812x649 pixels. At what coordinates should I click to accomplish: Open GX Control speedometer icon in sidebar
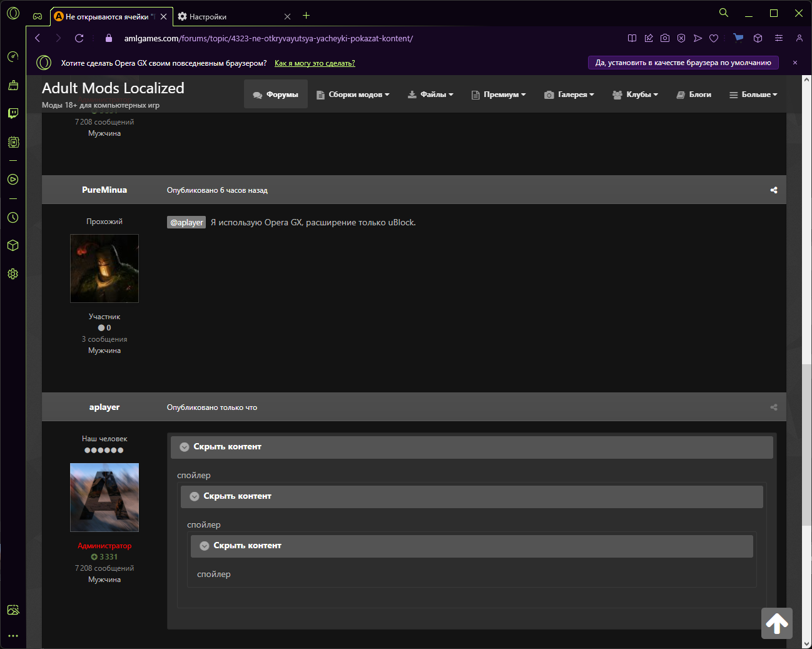pyautogui.click(x=13, y=56)
